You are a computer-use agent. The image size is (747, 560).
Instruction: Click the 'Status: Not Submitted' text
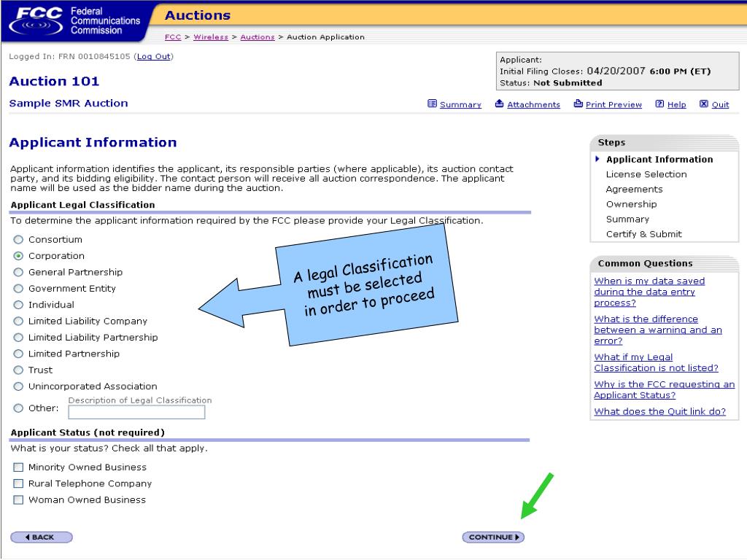tap(551, 83)
